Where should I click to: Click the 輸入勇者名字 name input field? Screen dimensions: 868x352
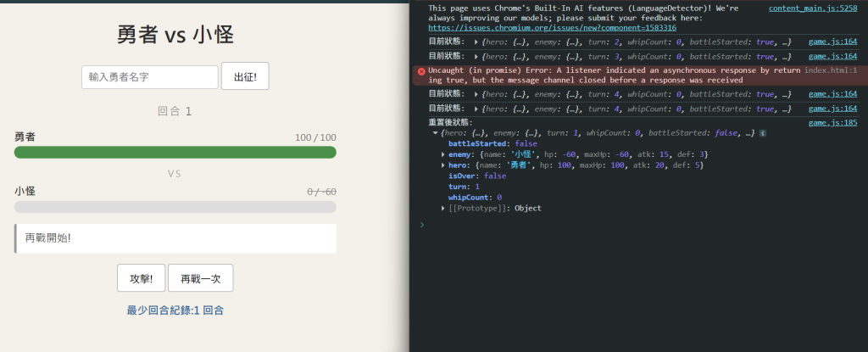pos(150,77)
